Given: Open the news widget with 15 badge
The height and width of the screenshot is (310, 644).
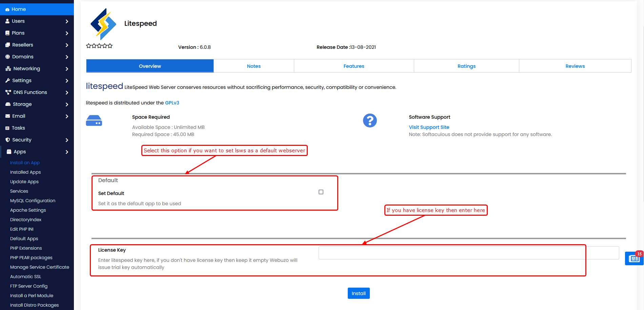Looking at the screenshot, I should tap(634, 258).
